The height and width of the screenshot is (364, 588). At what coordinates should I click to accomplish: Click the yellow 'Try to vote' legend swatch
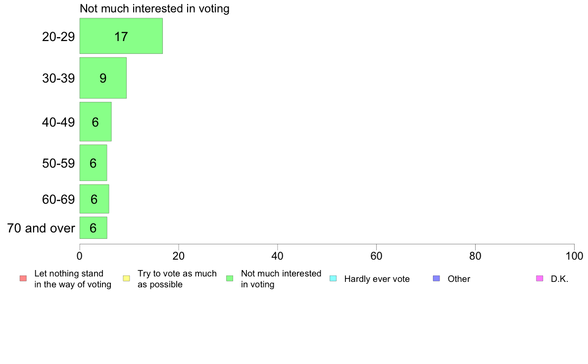point(126,278)
